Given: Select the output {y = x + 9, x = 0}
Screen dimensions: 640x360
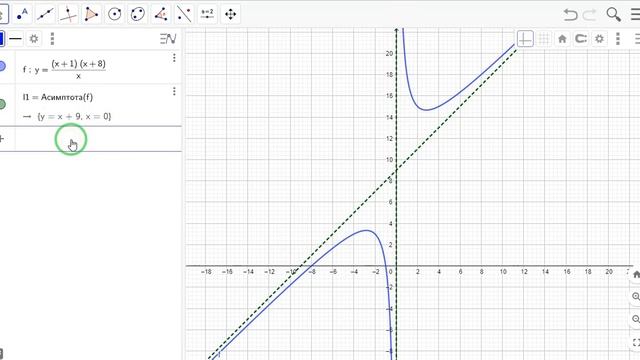Looking at the screenshot, I should point(74,117).
